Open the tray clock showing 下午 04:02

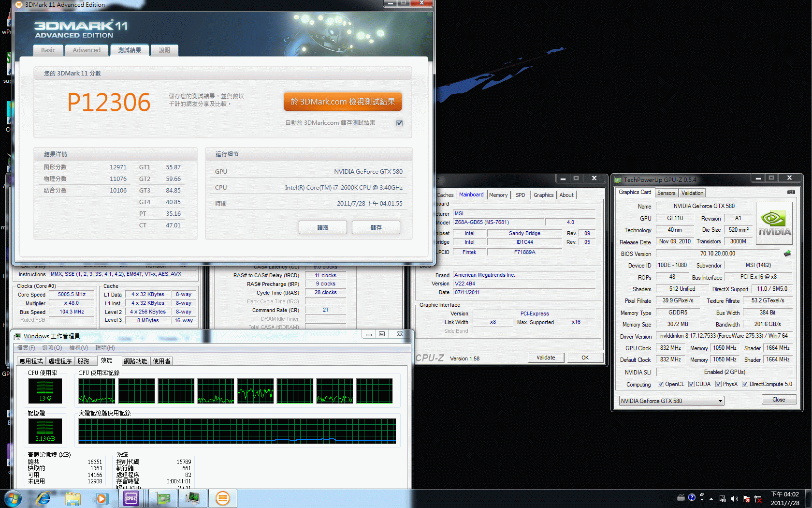pyautogui.click(x=785, y=498)
